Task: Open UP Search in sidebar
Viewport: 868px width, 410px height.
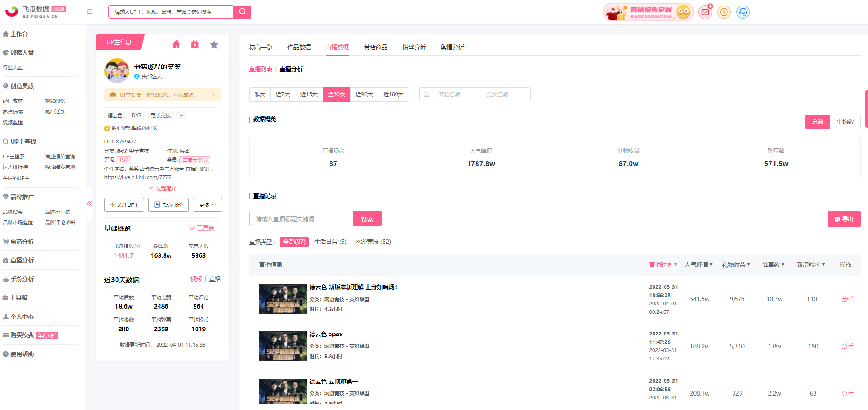Action: pyautogui.click(x=14, y=156)
